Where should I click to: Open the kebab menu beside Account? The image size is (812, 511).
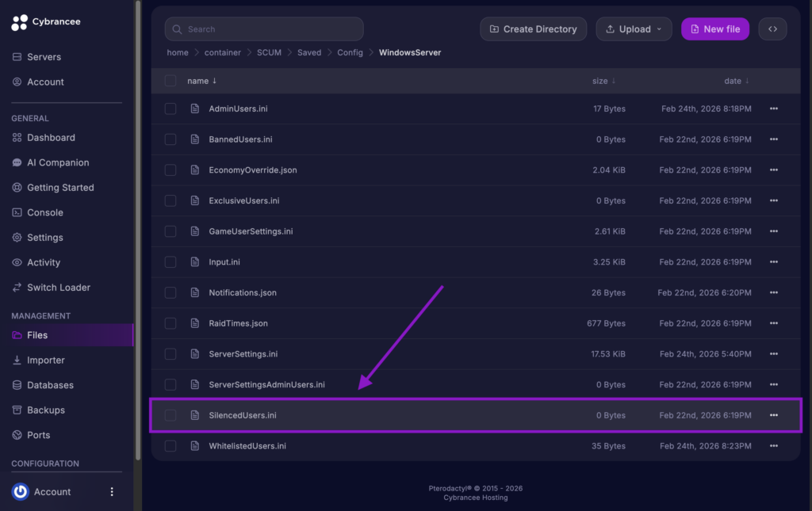click(111, 491)
